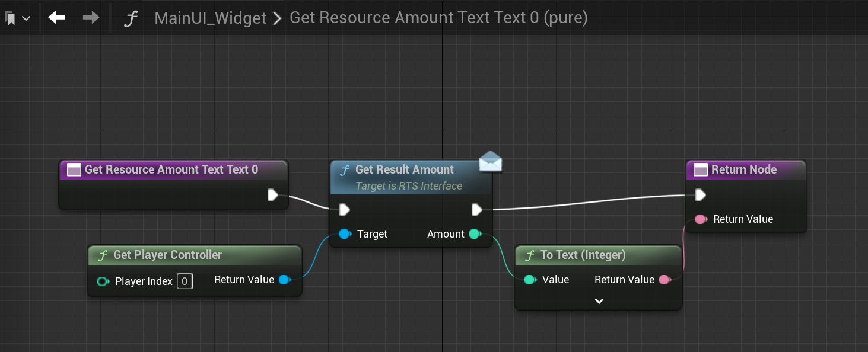Click Get Resource Amount Text breadcrumb
Viewport: 868px width, 352px height.
pos(438,18)
